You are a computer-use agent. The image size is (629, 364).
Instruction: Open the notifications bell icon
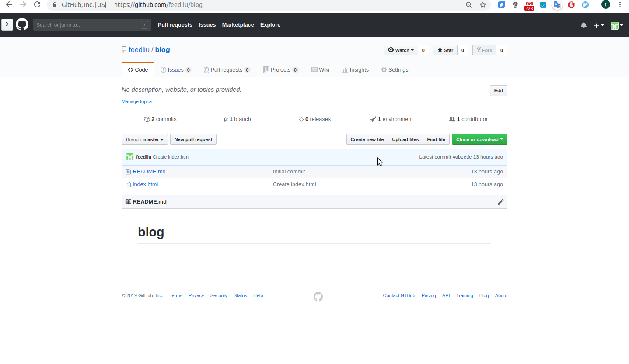tap(584, 25)
